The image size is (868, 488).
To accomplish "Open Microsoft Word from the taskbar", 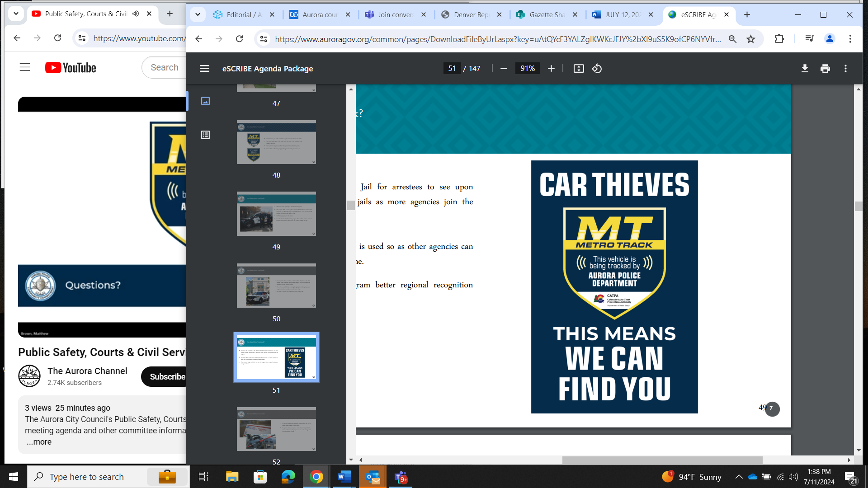I will coord(344,477).
